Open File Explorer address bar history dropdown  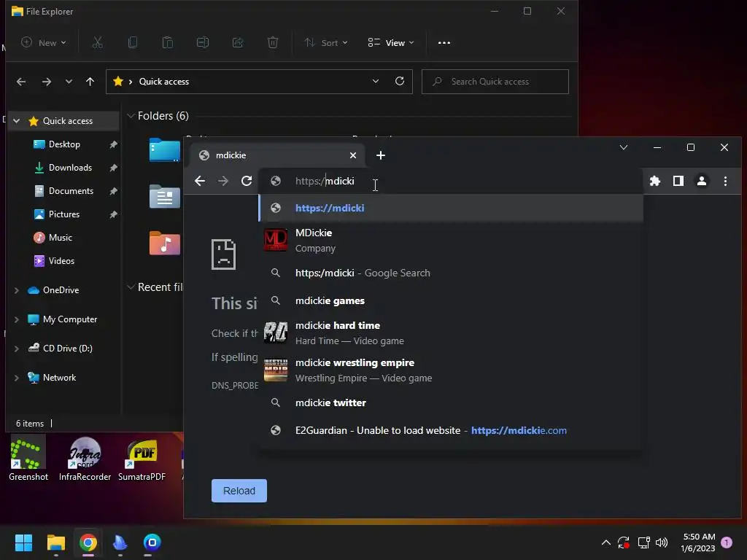[376, 82]
